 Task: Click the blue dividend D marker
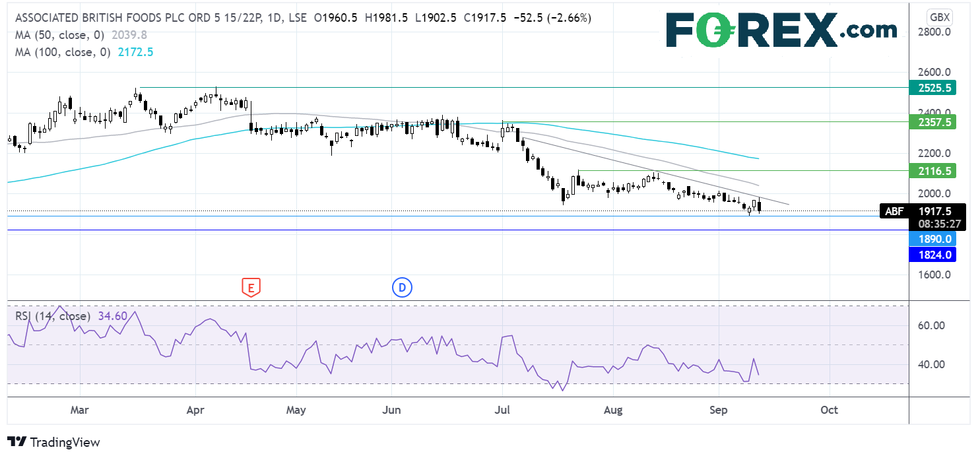point(401,287)
